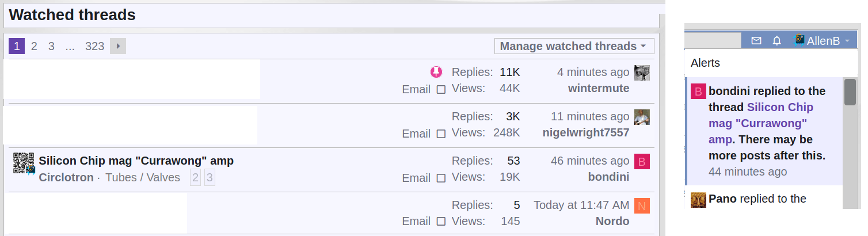Viewport: 868px width, 236px height.
Task: Open nigelwright7557's avatar thumbnail
Action: [x=642, y=117]
